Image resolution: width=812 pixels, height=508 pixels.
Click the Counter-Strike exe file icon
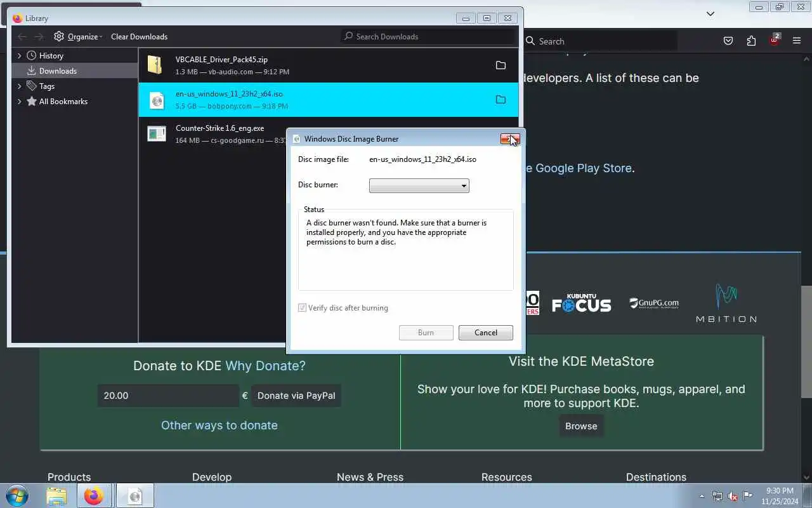coord(156,133)
